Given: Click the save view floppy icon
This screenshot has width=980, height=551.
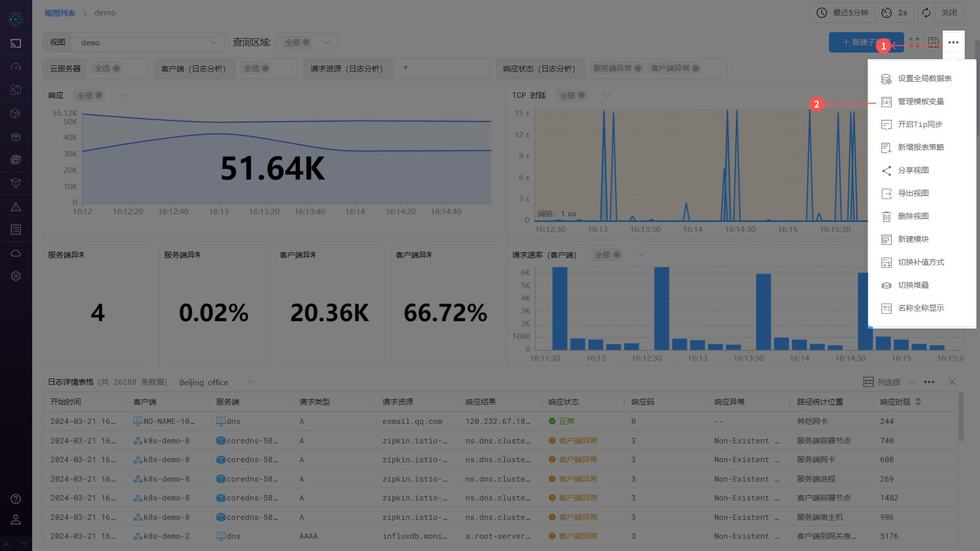Looking at the screenshot, I should [x=934, y=42].
